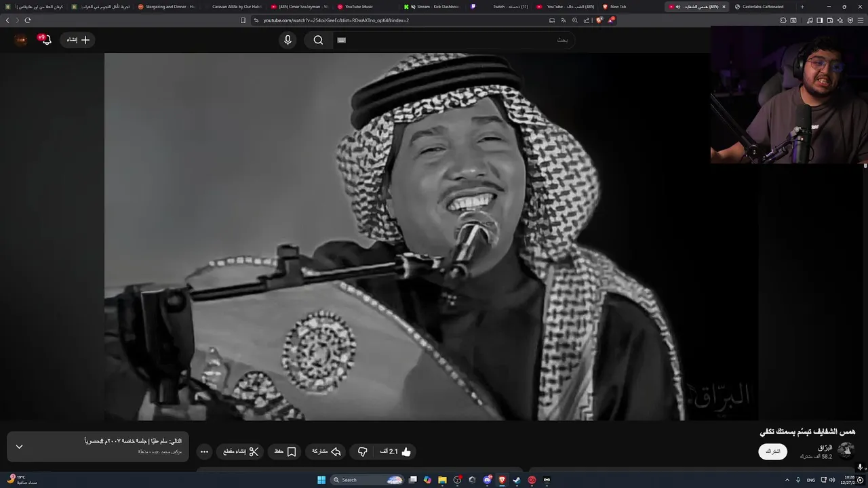The width and height of the screenshot is (868, 488).
Task: Switch to the New Tab tab
Action: [631, 7]
